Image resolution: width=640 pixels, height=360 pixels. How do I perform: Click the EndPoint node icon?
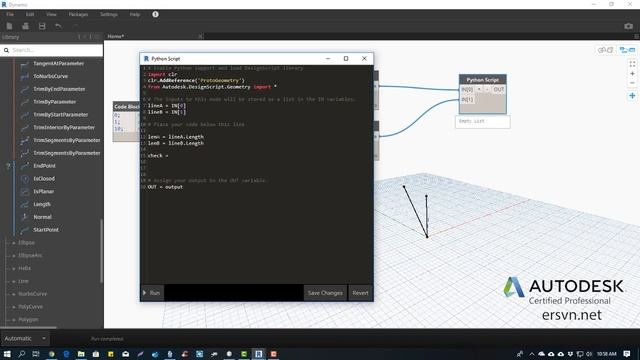click(x=24, y=166)
